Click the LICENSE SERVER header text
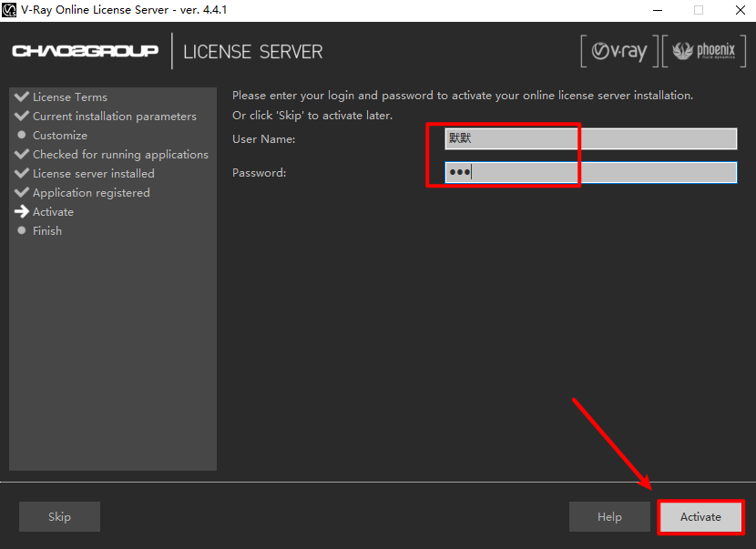The width and height of the screenshot is (756, 549). point(252,52)
